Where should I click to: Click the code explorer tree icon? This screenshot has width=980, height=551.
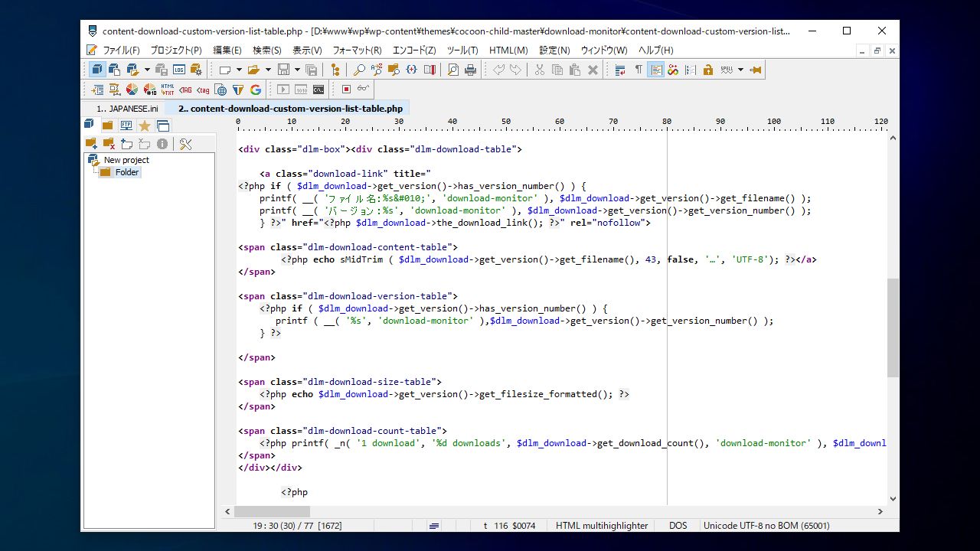click(x=335, y=70)
